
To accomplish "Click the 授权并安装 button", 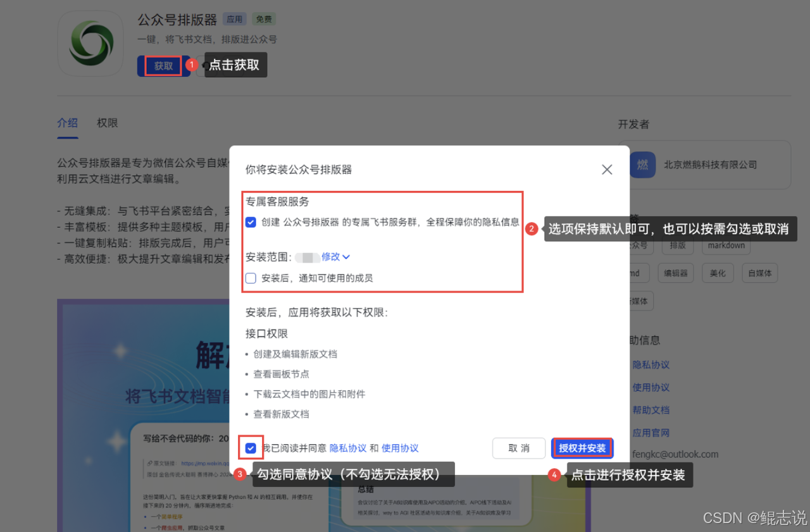I will tap(582, 448).
